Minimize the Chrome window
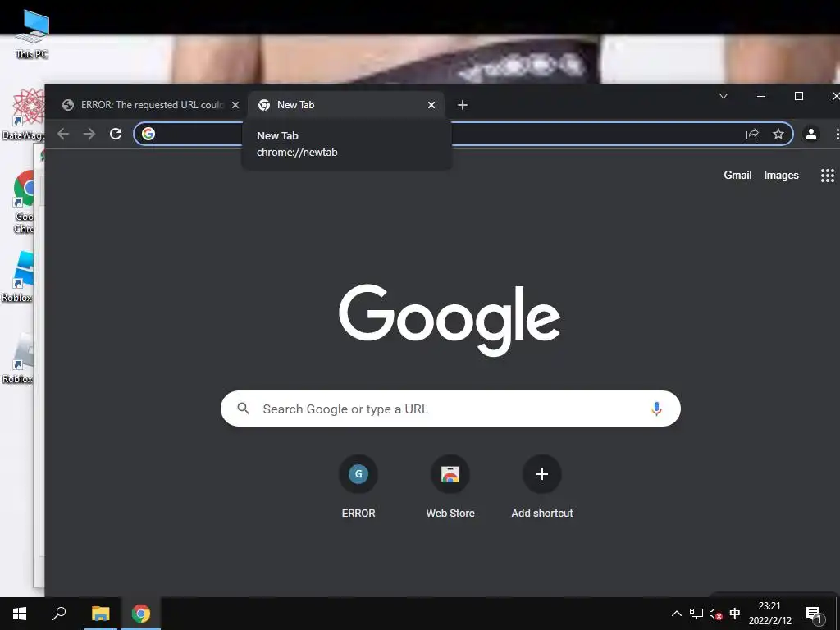 pyautogui.click(x=760, y=97)
